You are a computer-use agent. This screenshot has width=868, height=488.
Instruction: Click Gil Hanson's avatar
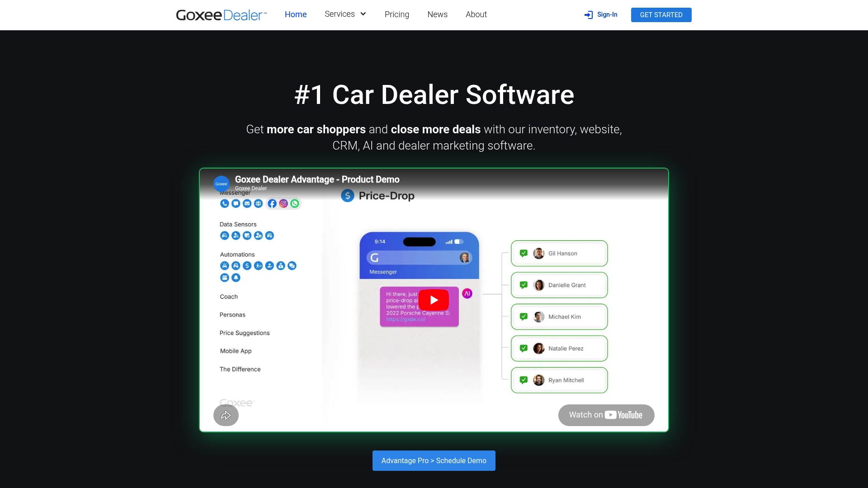(539, 253)
